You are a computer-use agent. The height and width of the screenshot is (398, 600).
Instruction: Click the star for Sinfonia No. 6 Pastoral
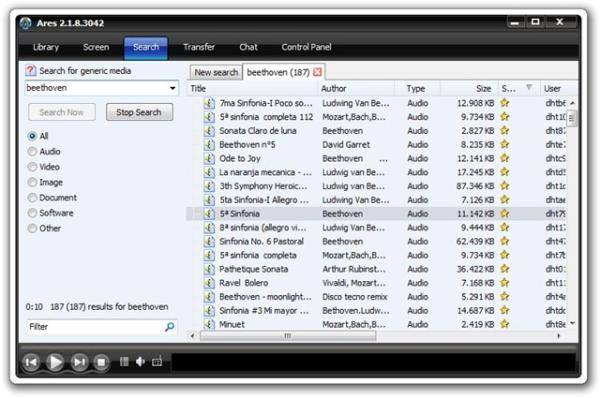pos(505,241)
